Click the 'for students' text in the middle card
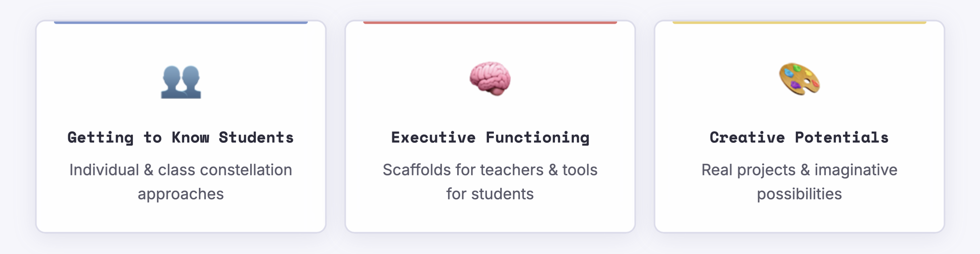The height and width of the screenshot is (254, 980). click(490, 194)
